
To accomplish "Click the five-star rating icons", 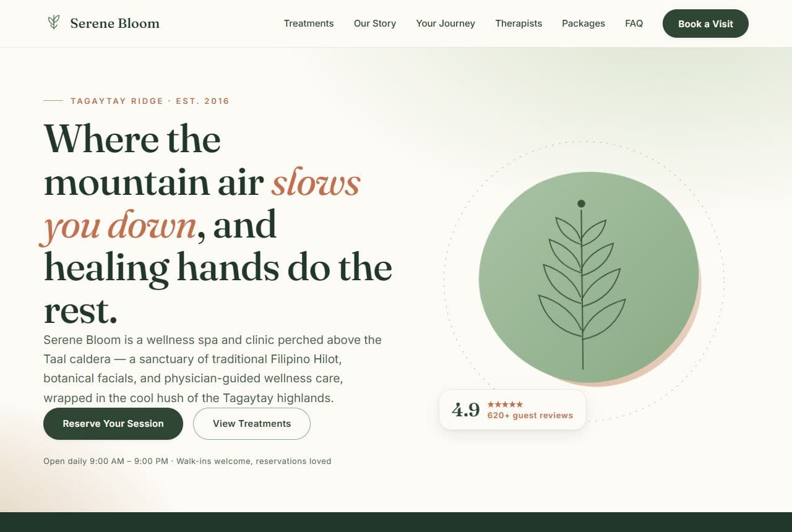I will pyautogui.click(x=505, y=404).
